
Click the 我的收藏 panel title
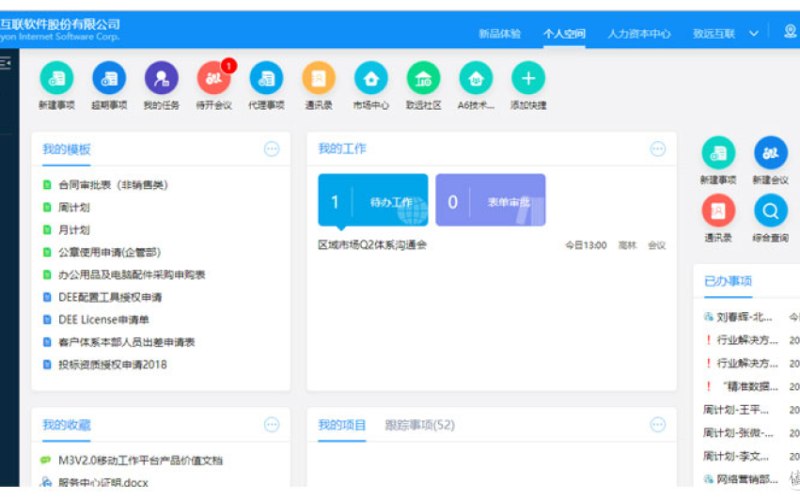[x=66, y=424]
